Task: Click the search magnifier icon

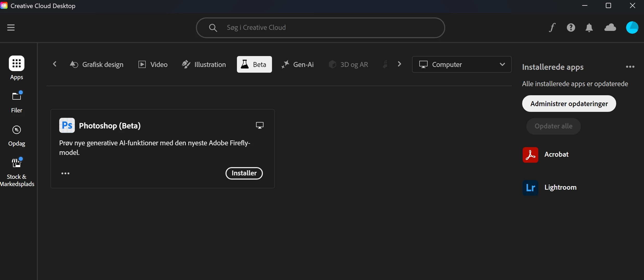Action: 213,28
